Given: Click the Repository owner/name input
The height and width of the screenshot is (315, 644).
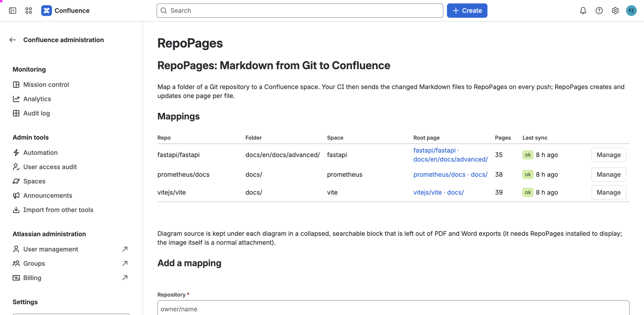Looking at the screenshot, I should point(393,308).
